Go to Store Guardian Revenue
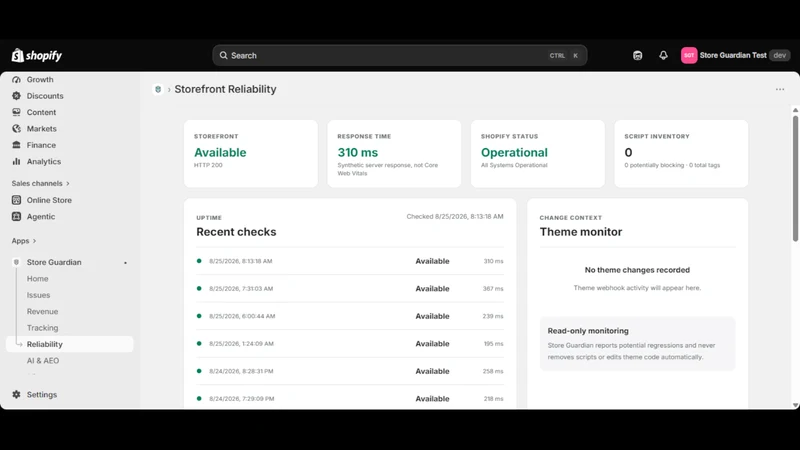The width and height of the screenshot is (800, 450). (42, 311)
